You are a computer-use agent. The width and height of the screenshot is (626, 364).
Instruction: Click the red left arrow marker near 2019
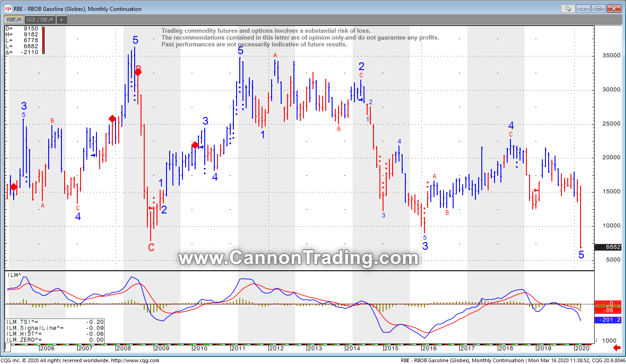pos(536,190)
